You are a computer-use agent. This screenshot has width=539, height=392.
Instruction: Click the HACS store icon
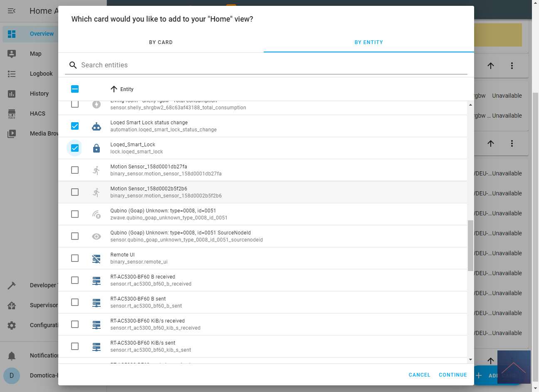[x=12, y=113]
